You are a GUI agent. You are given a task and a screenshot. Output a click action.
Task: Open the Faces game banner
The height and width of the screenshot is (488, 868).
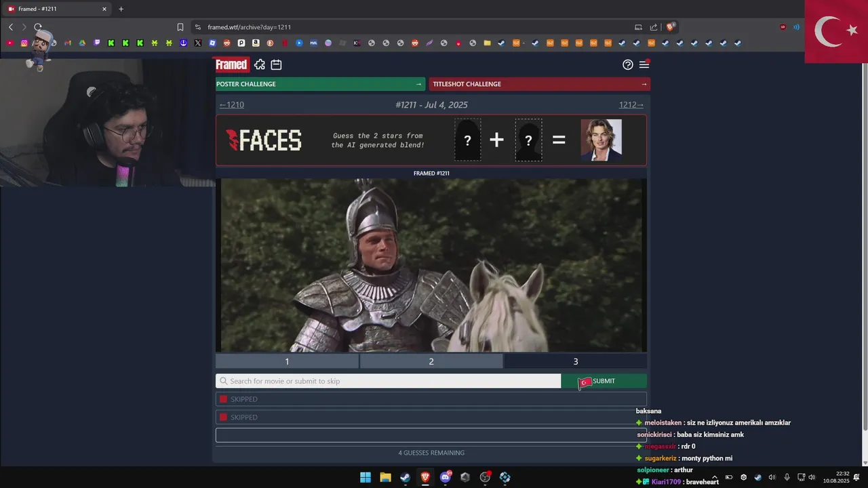431,140
